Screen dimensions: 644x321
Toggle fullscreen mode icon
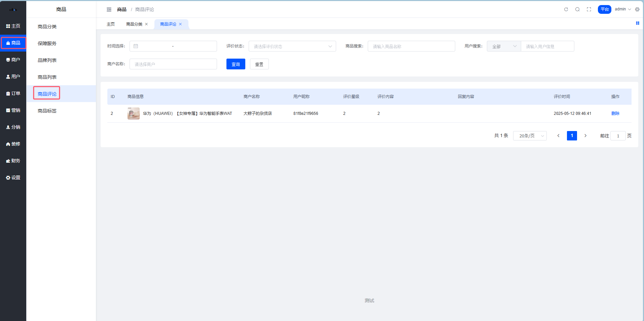(x=589, y=9)
